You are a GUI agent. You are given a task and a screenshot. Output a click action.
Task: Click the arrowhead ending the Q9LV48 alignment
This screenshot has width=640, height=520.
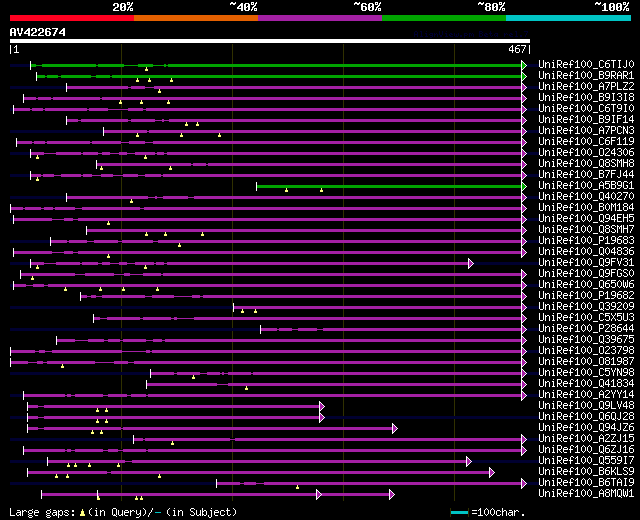point(322,407)
